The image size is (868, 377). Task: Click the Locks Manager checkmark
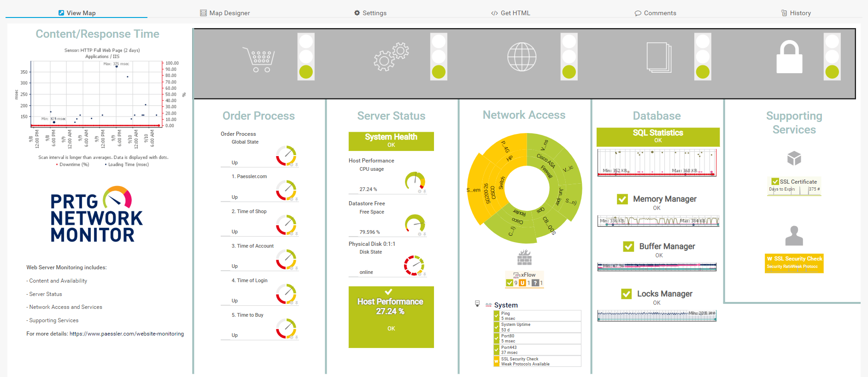626,294
